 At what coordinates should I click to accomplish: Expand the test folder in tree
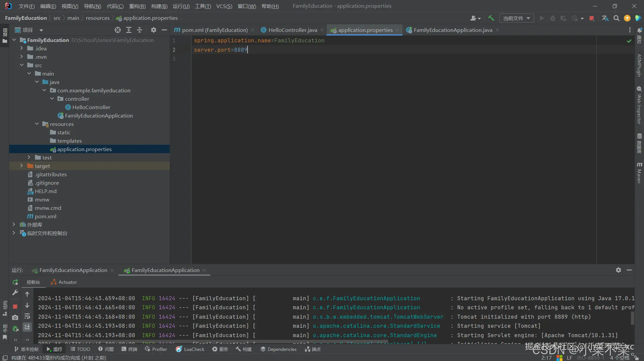[x=29, y=157]
